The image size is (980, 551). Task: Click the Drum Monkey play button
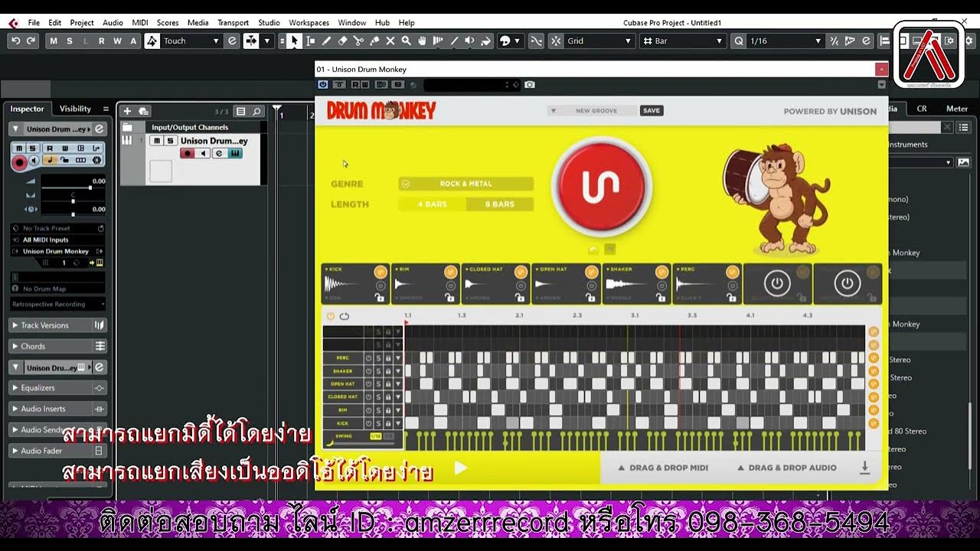pos(460,468)
